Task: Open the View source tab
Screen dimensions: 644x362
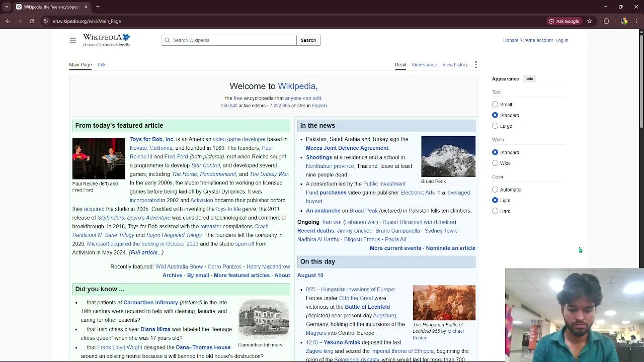Action: pos(424,65)
